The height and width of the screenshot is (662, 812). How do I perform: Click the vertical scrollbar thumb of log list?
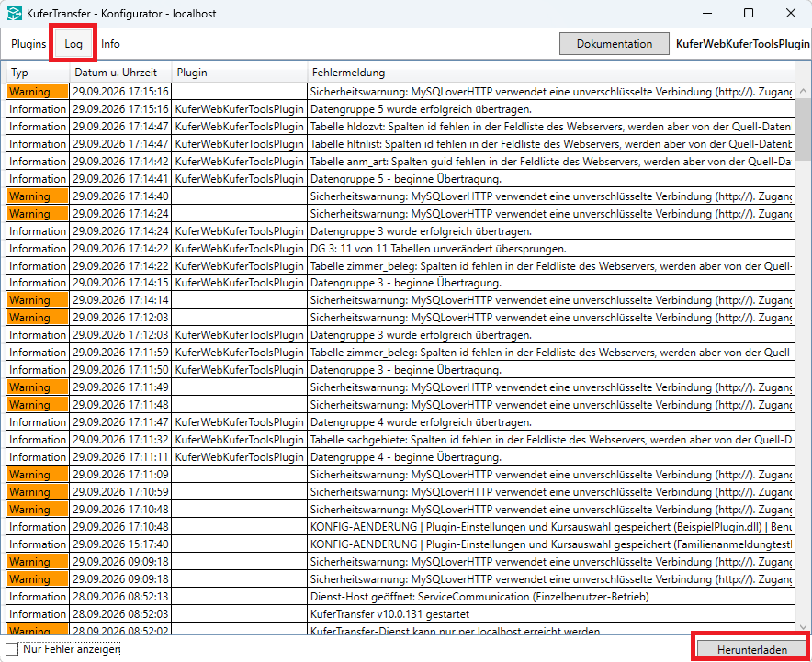click(x=803, y=129)
